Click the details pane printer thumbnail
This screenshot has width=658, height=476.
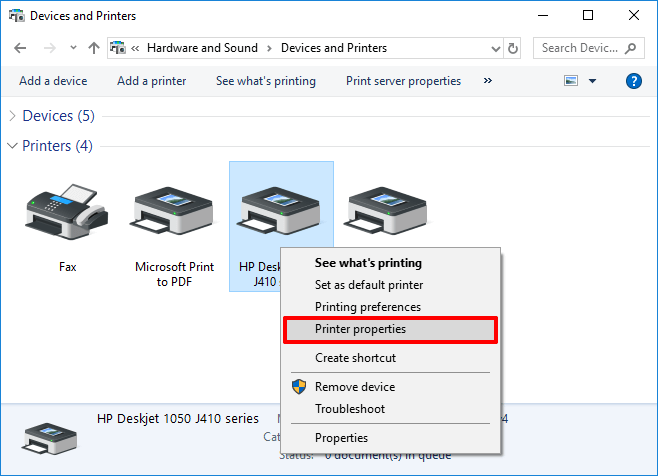(x=49, y=439)
